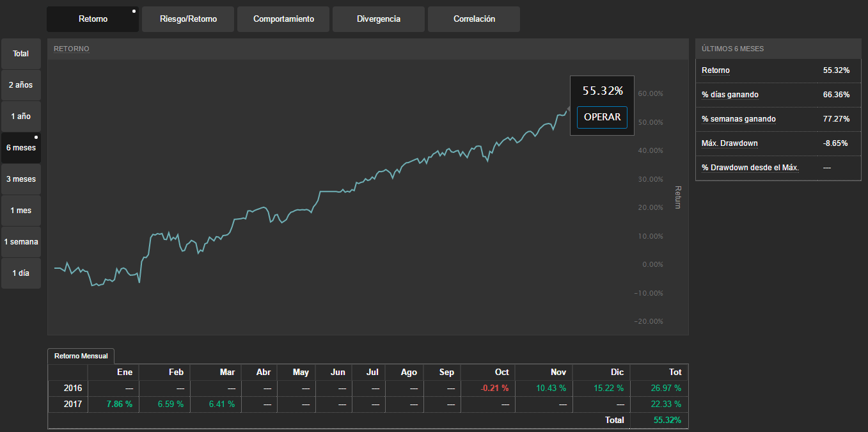Select the Total time range
868x432 pixels.
click(x=21, y=54)
